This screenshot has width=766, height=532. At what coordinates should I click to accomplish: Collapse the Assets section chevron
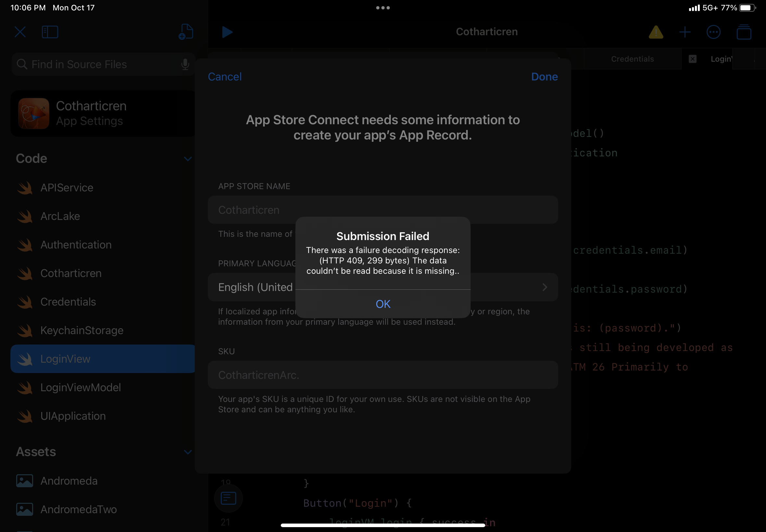click(188, 452)
